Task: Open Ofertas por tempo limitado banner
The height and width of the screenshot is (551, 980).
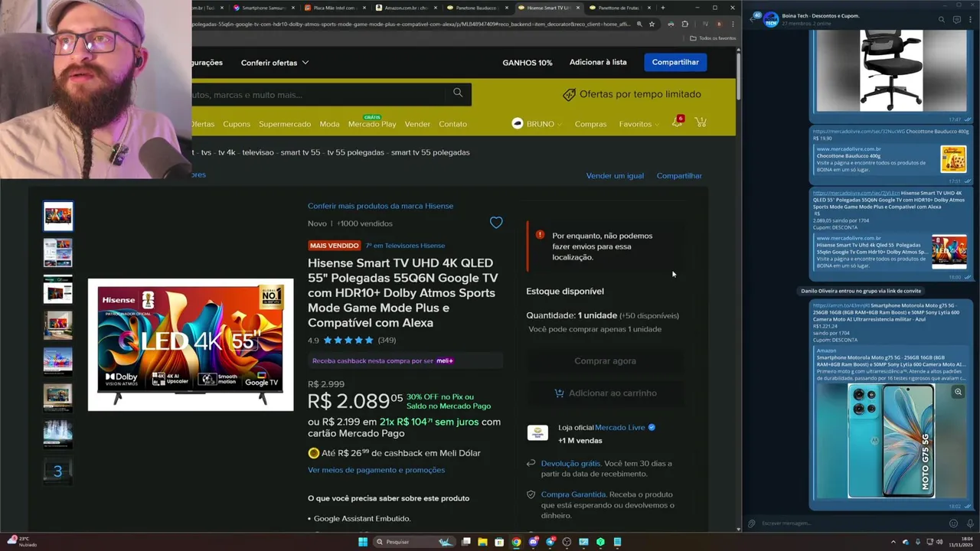Action: (x=632, y=94)
